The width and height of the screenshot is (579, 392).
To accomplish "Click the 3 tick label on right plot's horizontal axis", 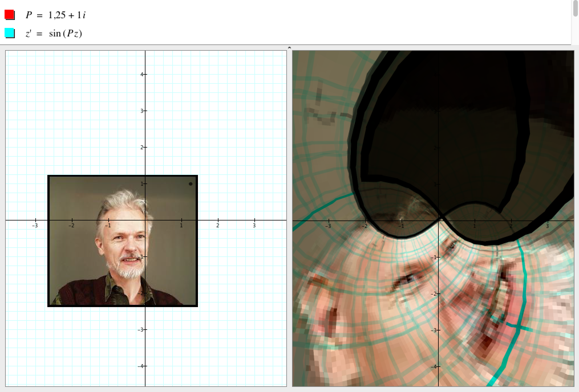I will (547, 226).
